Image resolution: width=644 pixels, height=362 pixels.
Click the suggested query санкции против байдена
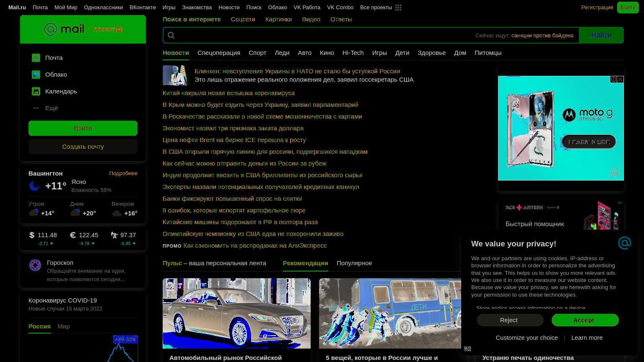(x=543, y=36)
